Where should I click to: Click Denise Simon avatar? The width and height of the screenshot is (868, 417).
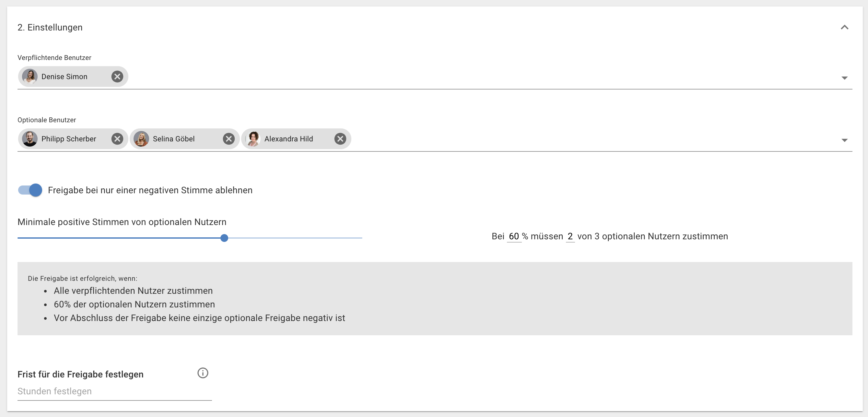[29, 77]
